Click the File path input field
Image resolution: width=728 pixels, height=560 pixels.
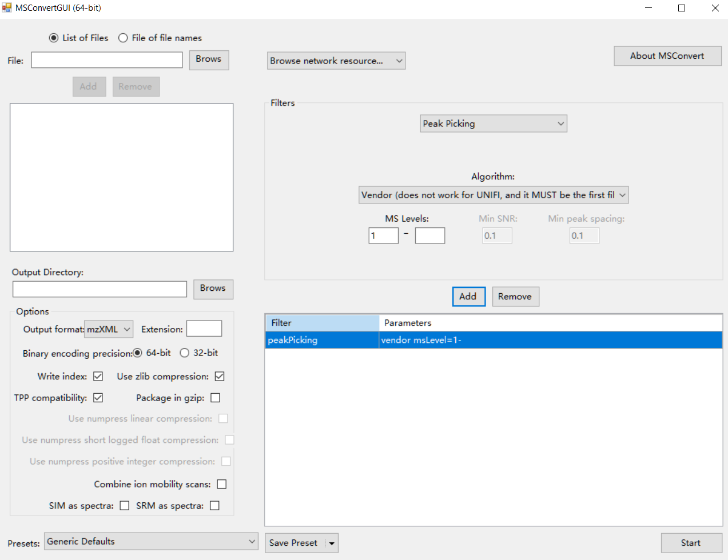pos(107,60)
